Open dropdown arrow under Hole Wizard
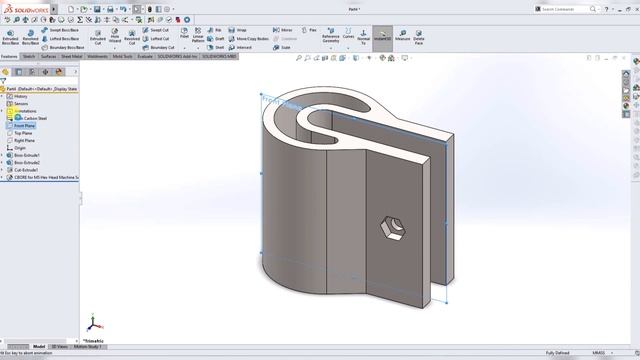 point(115,48)
